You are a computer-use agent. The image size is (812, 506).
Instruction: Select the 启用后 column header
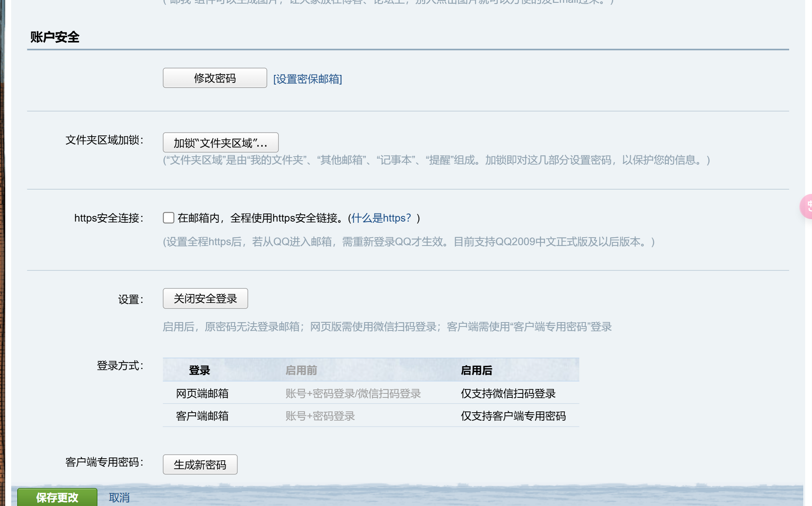476,370
